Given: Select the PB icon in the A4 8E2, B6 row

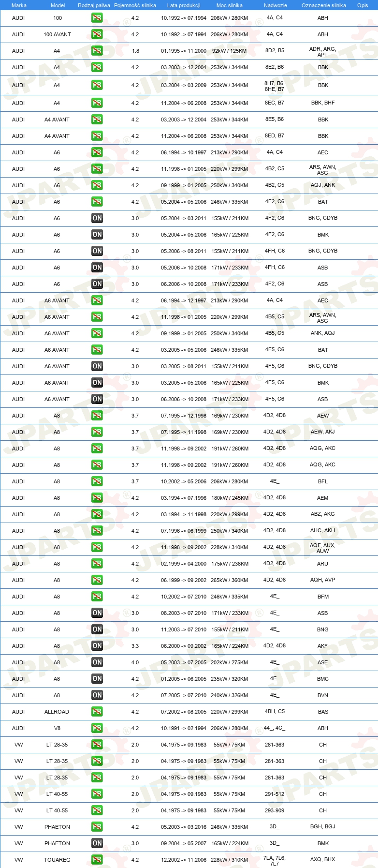Looking at the screenshot, I should pos(97,67).
